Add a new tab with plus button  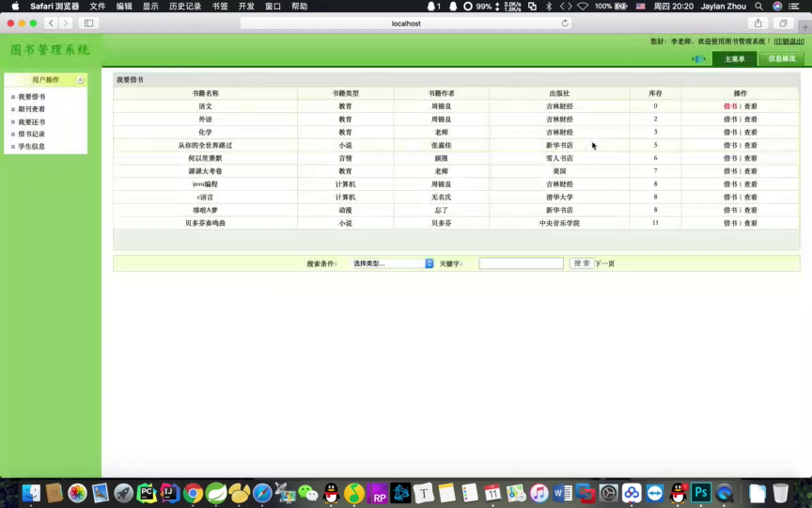(x=805, y=27)
